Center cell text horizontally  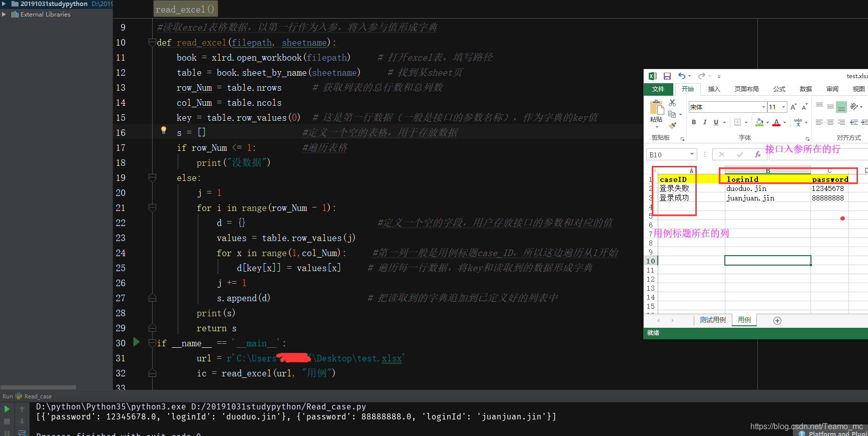[x=830, y=122]
